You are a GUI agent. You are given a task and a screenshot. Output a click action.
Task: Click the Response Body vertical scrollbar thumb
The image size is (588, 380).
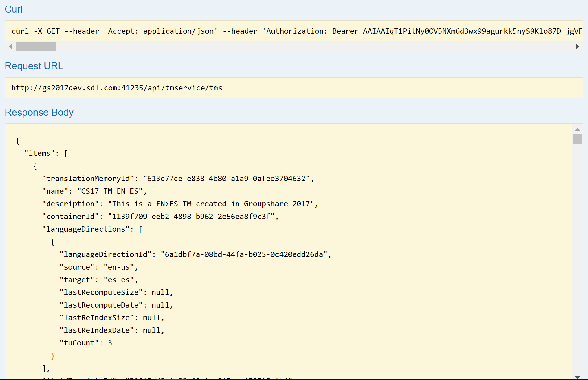point(577,139)
